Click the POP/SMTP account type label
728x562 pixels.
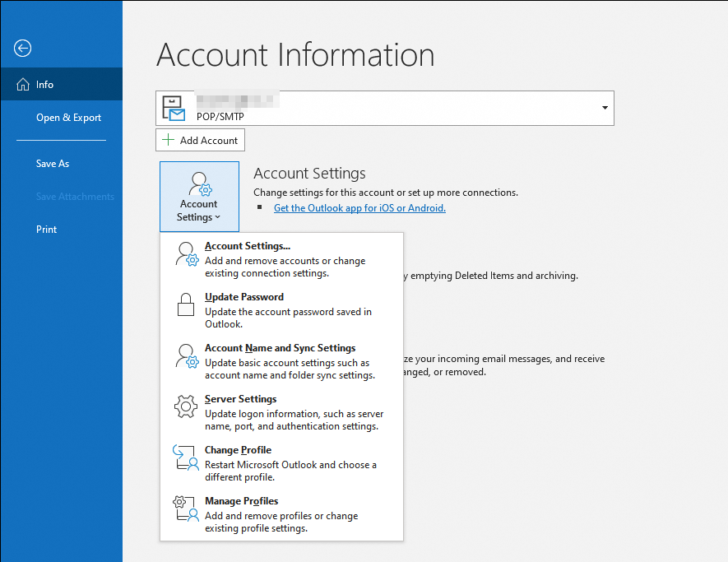coord(220,117)
